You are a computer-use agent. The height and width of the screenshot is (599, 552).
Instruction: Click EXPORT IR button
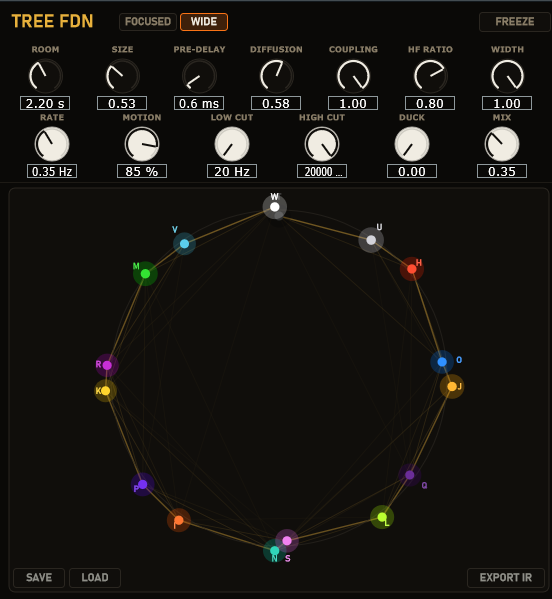tap(506, 578)
